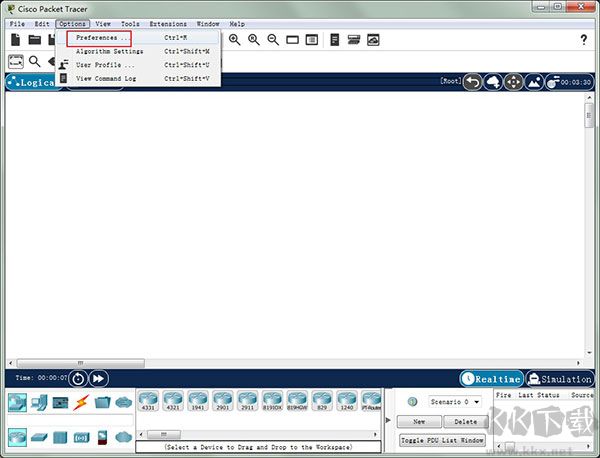
Task: Pick the 2911 router device
Action: 246,401
